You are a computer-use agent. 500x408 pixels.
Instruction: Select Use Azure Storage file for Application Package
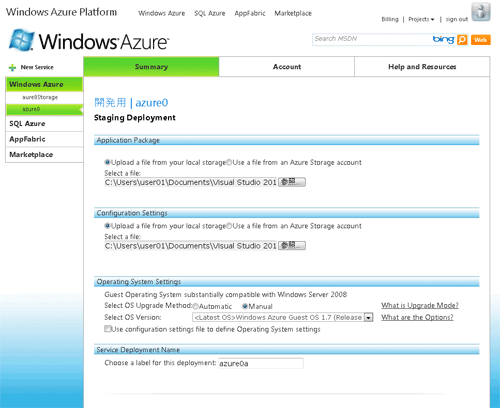tap(229, 162)
